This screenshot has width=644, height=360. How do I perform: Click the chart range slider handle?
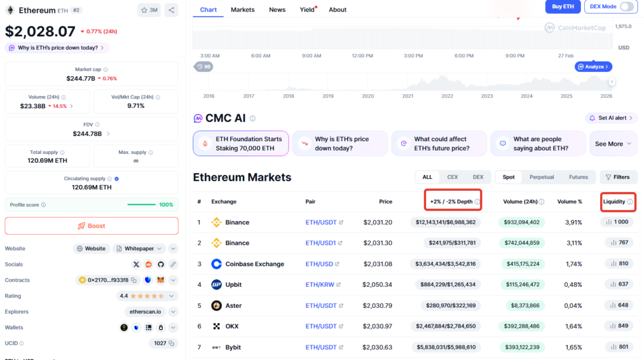pos(612,82)
